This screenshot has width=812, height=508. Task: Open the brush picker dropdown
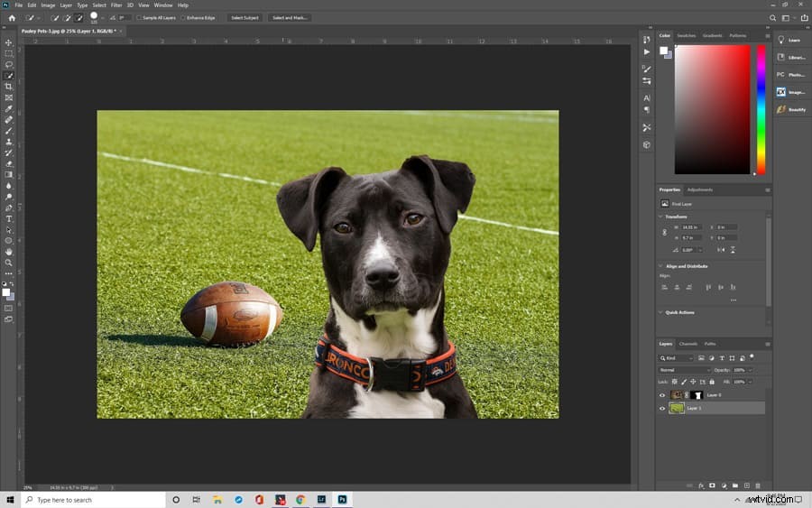coord(102,18)
